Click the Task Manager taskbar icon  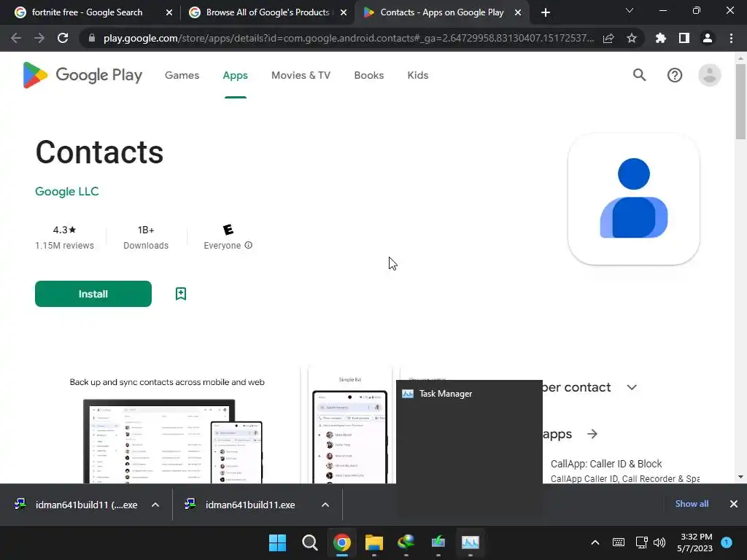coord(471,542)
